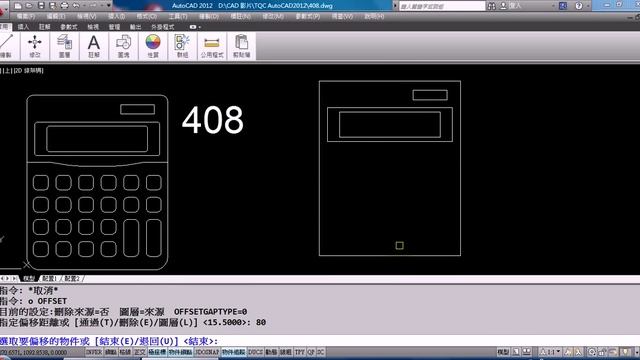Click the 1:1 annotation scale dropdown
This screenshot has height=360, width=640.
click(550, 352)
